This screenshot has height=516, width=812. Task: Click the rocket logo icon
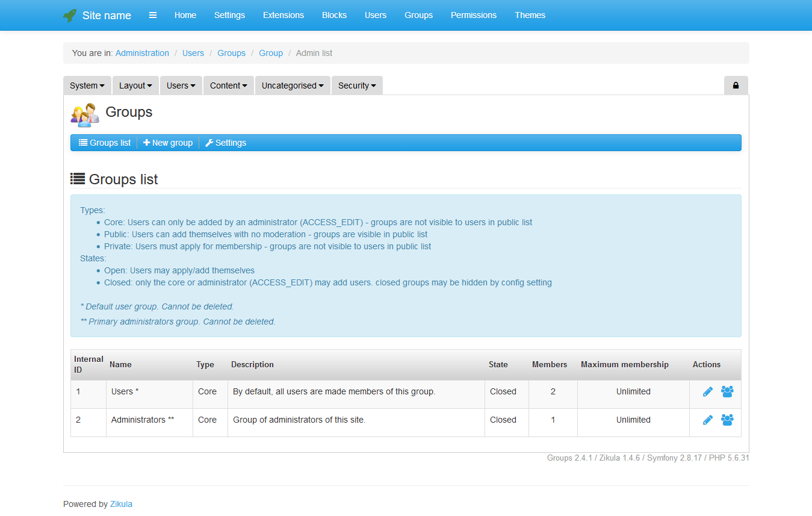[x=70, y=16]
